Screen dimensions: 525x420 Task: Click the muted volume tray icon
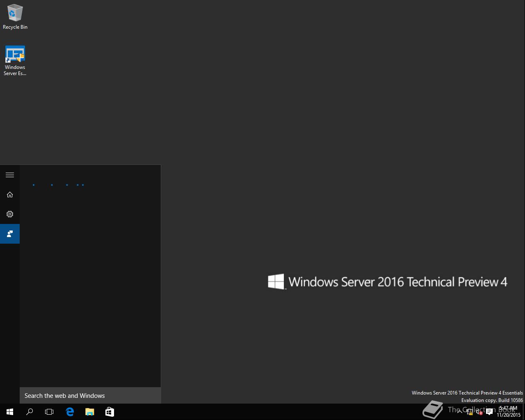pos(479,412)
